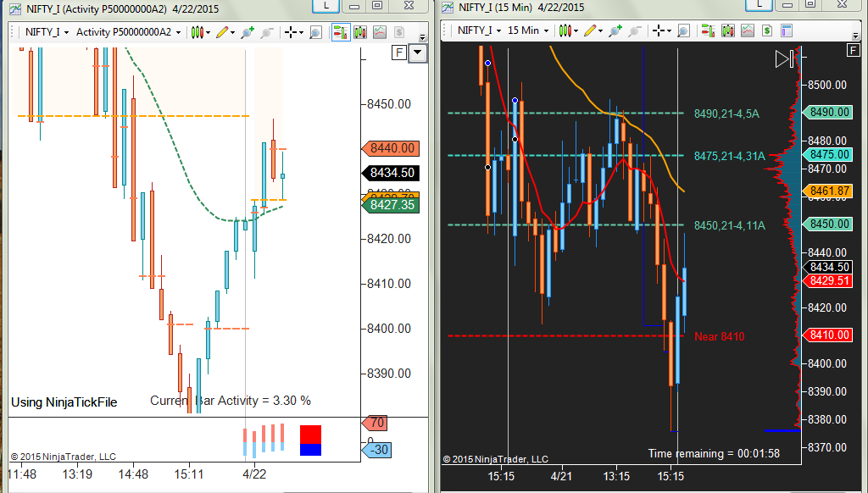
Task: Click the chart icon on the 15 Min window title bar
Action: coord(448,7)
